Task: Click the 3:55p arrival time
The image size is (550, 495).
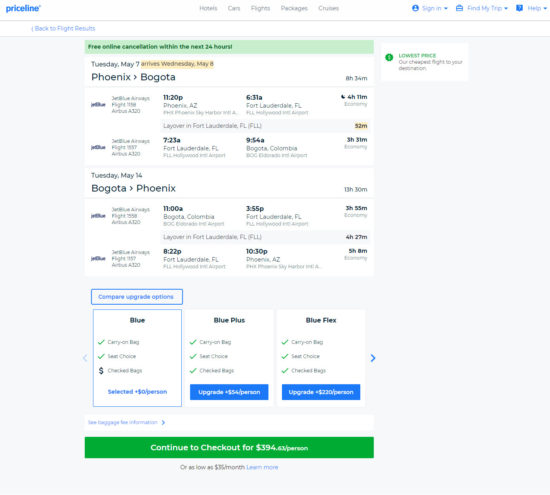Action: (x=255, y=208)
